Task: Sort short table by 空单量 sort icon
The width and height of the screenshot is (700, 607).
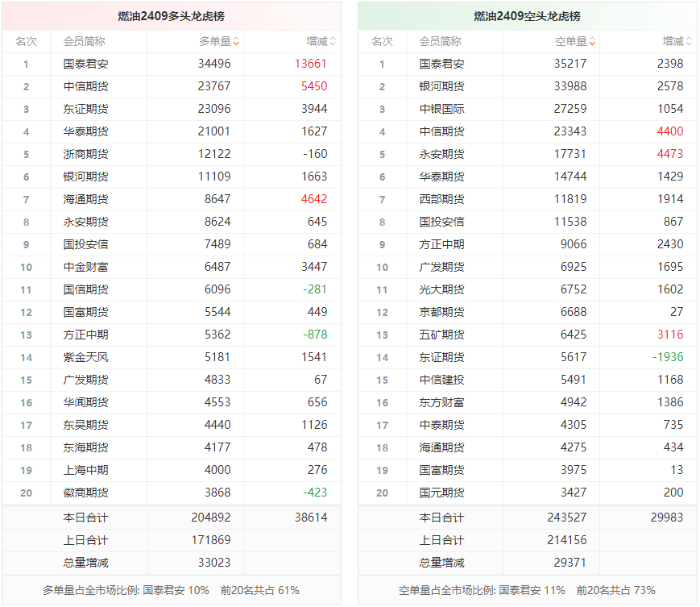Action: click(592, 42)
